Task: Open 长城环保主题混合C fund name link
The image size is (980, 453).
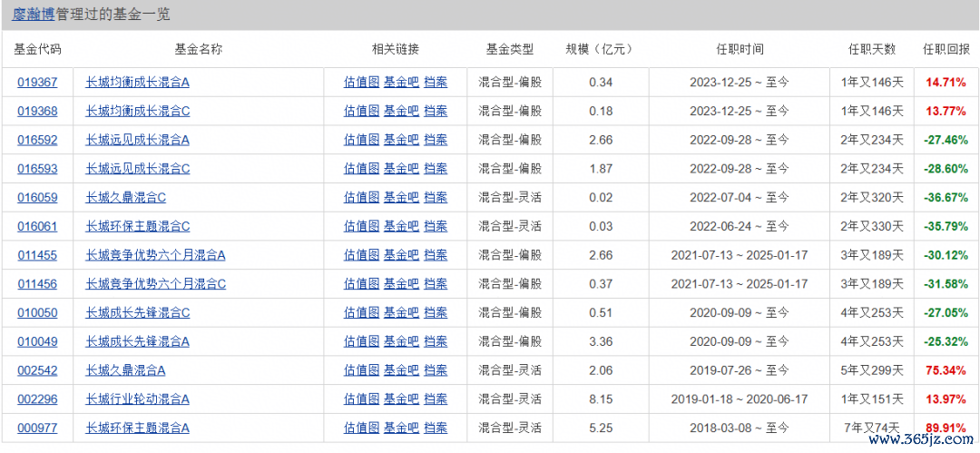Action: (x=138, y=226)
